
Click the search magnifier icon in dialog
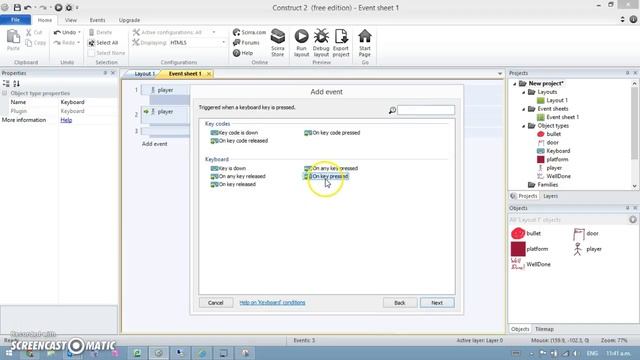[x=392, y=110]
